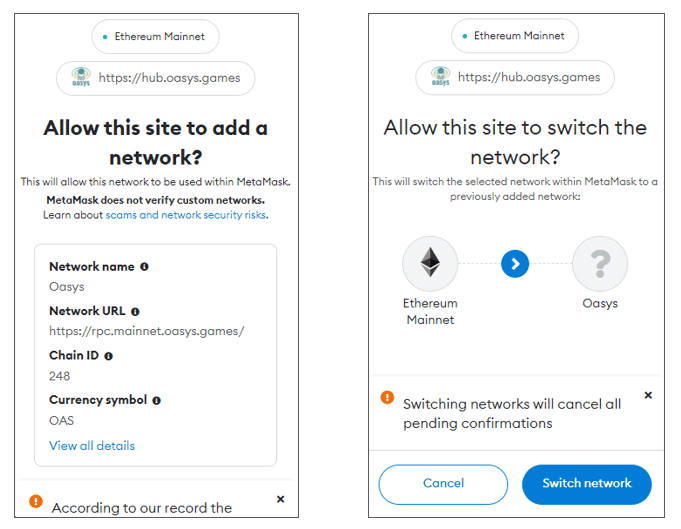Image resolution: width=681 pixels, height=529 pixels.
Task: Open Ethereum Mainnet selector in right panel
Action: [515, 36]
